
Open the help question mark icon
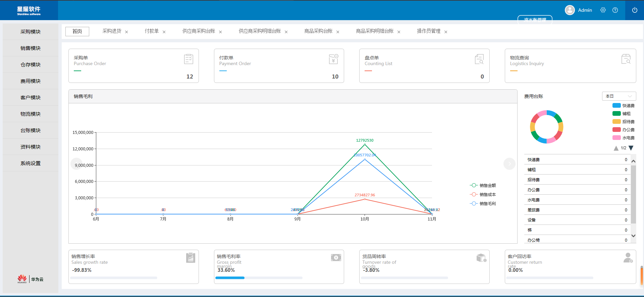(x=615, y=10)
